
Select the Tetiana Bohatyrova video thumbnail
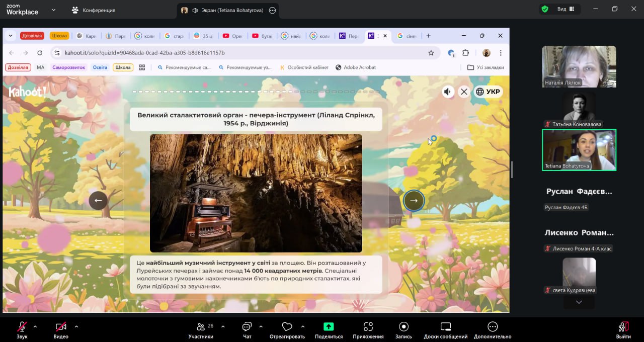pos(579,150)
